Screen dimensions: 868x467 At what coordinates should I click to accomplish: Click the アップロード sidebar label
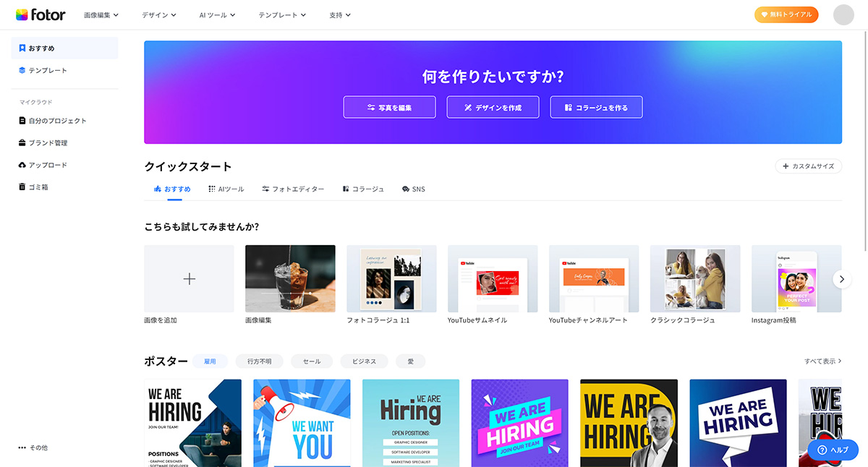pyautogui.click(x=48, y=166)
